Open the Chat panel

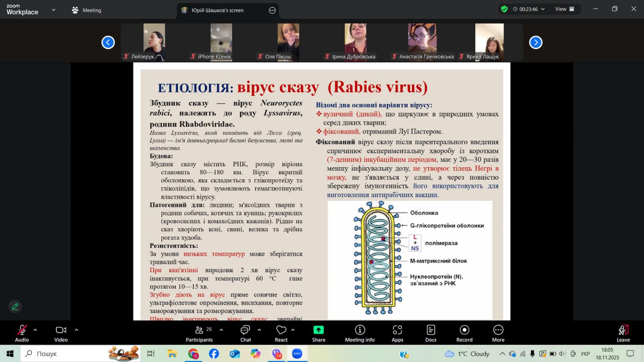(246, 333)
